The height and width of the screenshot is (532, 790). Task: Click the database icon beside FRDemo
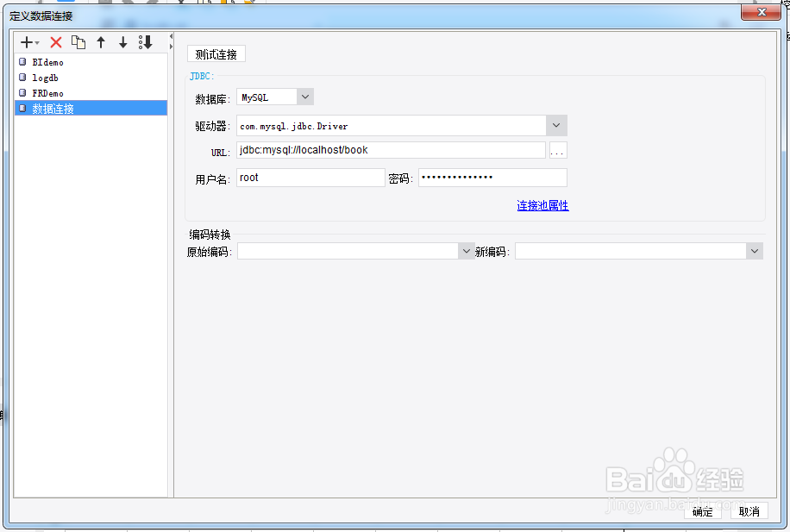[22, 93]
